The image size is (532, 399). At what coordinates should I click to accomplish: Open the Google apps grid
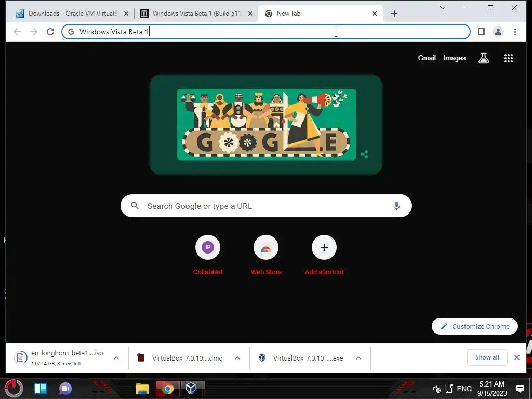pos(508,58)
